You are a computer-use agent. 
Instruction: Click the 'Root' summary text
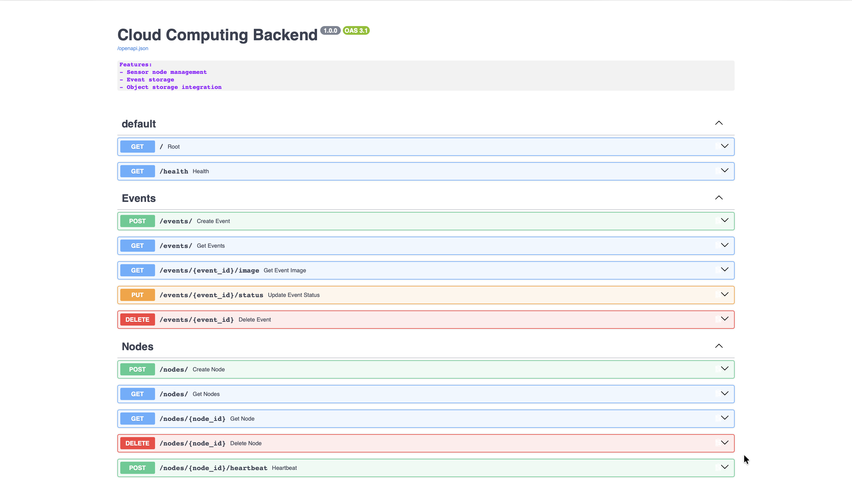[174, 147]
